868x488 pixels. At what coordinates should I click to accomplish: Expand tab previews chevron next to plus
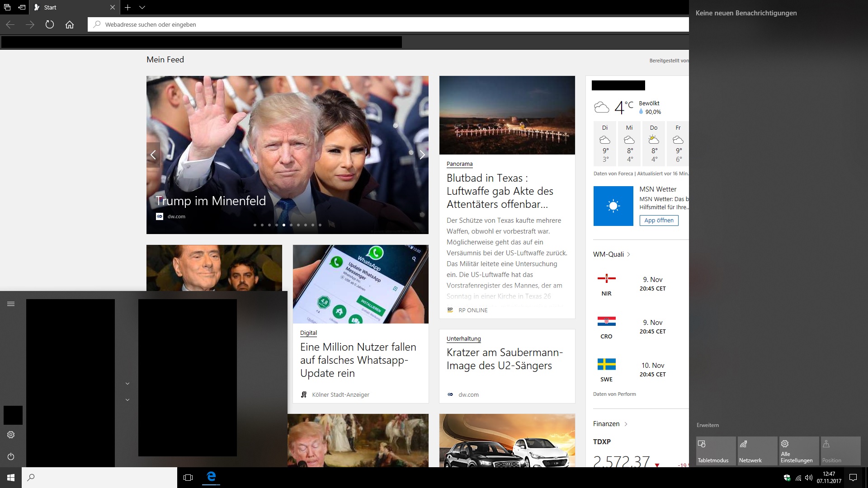142,7
